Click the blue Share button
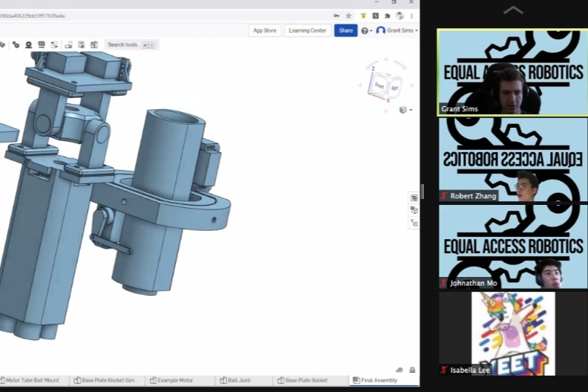The height and width of the screenshot is (392, 588). [346, 30]
